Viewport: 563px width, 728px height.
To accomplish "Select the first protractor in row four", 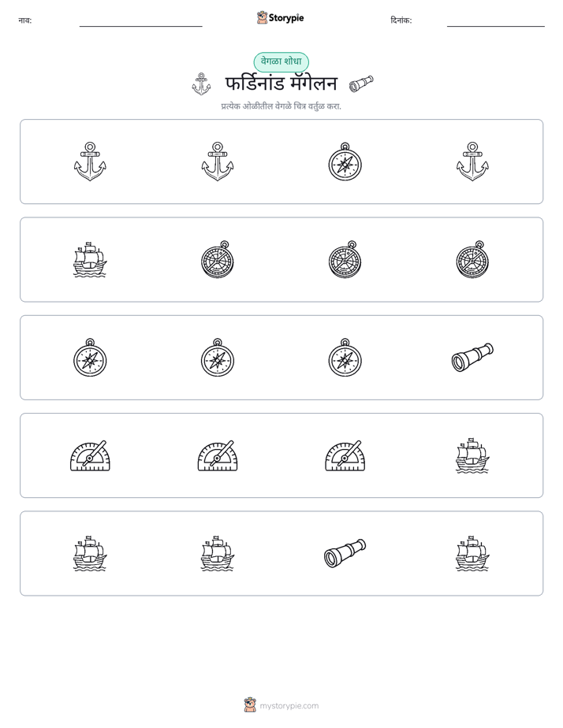I will 90,455.
